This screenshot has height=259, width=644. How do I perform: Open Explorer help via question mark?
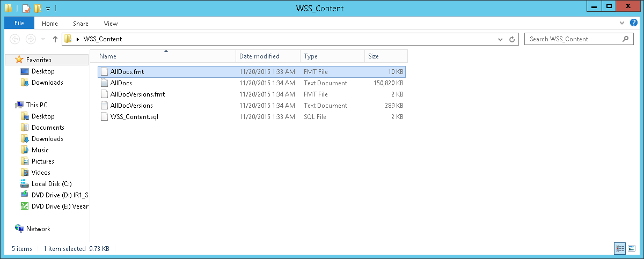[x=633, y=23]
